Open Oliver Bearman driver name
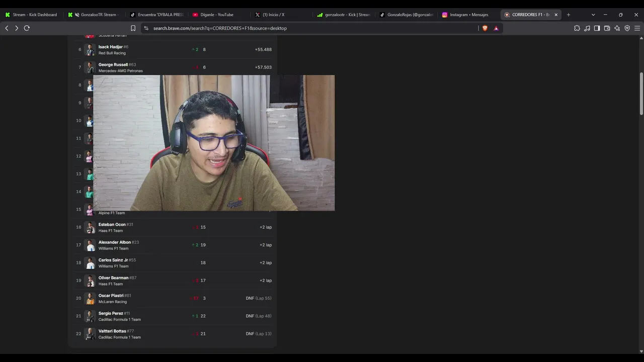The width and height of the screenshot is (644, 362). tap(114, 278)
